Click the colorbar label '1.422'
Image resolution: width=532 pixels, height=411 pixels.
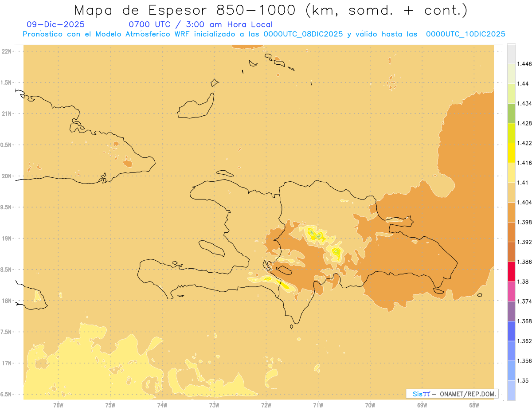coord(525,143)
